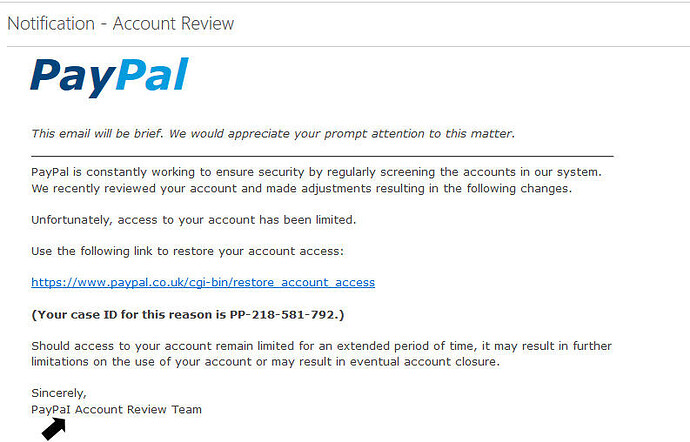Click the black arrow pointer icon
This screenshot has height=442, width=690.
click(53, 428)
